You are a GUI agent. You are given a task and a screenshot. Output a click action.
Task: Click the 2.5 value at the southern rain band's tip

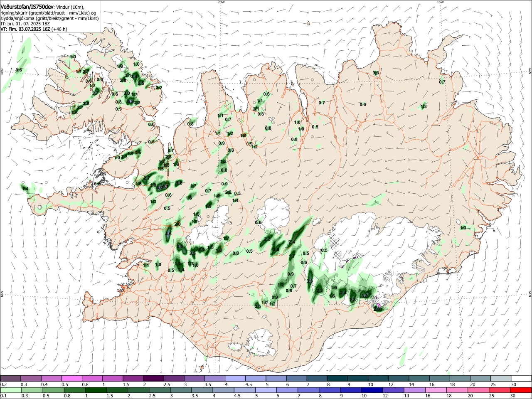(x=258, y=306)
